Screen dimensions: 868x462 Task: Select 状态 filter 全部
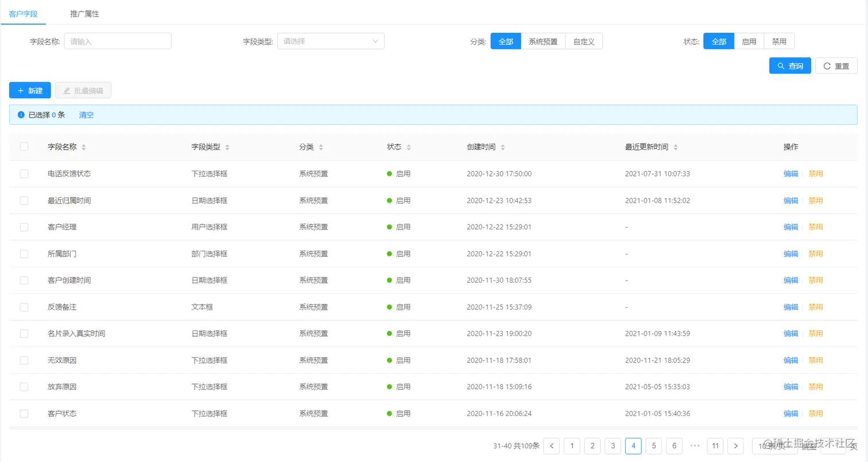tap(719, 41)
